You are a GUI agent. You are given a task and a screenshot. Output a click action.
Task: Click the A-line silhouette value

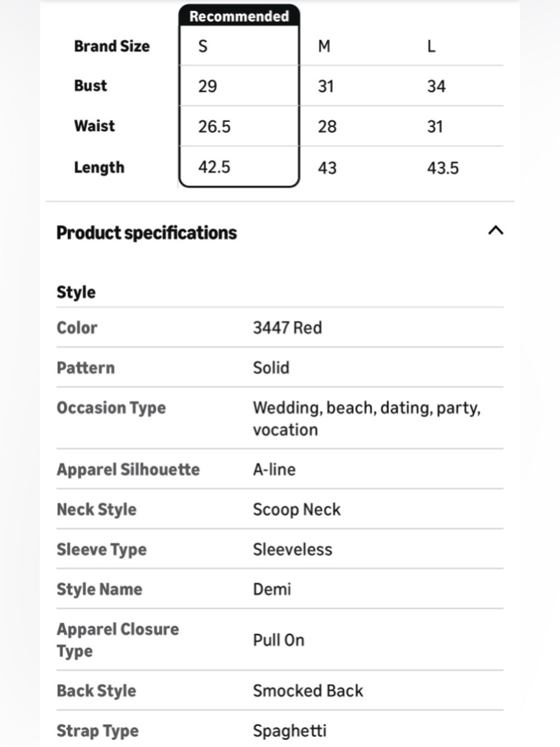point(274,469)
